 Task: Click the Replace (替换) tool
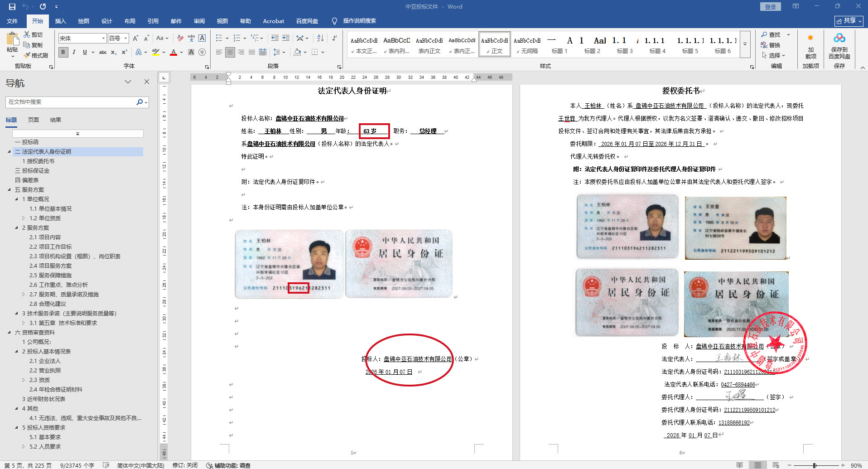(x=771, y=45)
